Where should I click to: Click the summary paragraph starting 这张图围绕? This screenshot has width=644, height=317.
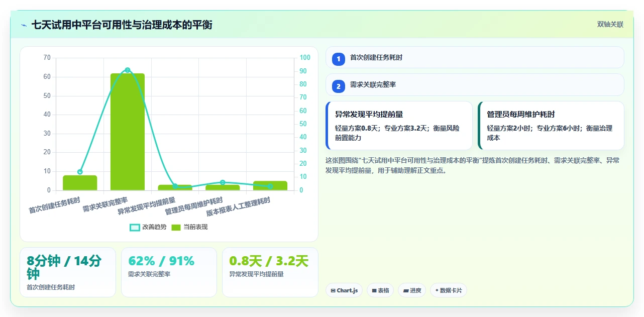tap(473, 165)
